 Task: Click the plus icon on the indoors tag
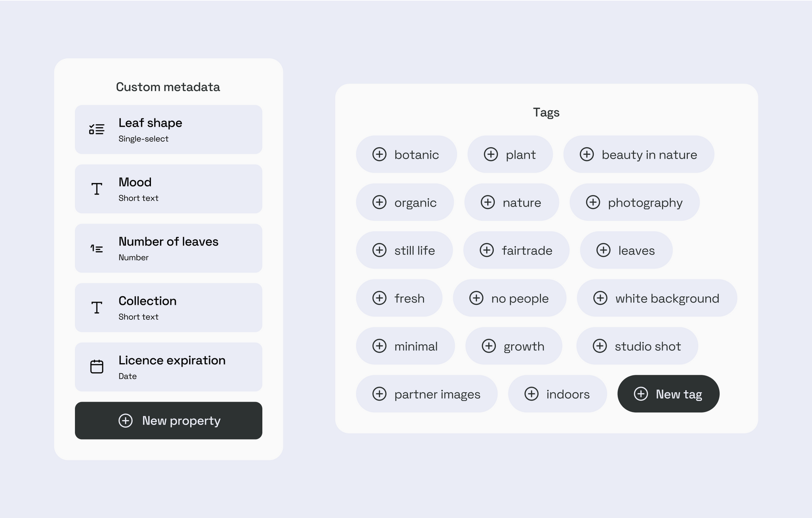pyautogui.click(x=531, y=394)
